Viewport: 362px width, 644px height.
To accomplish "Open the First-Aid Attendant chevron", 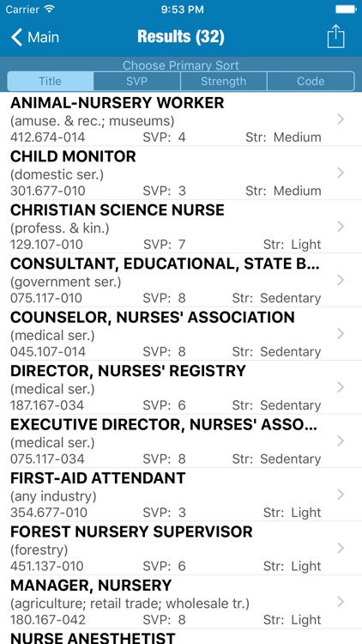I will (x=341, y=495).
